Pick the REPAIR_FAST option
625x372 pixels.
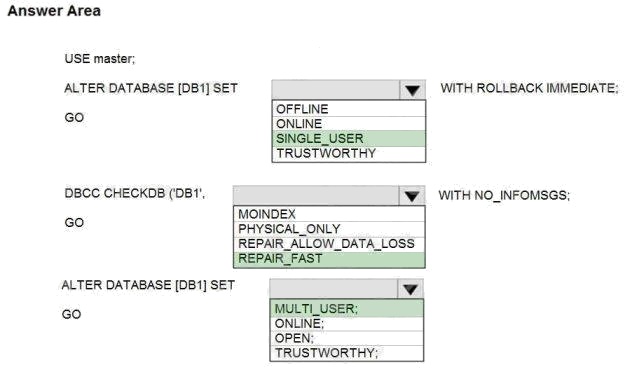pyautogui.click(x=329, y=259)
